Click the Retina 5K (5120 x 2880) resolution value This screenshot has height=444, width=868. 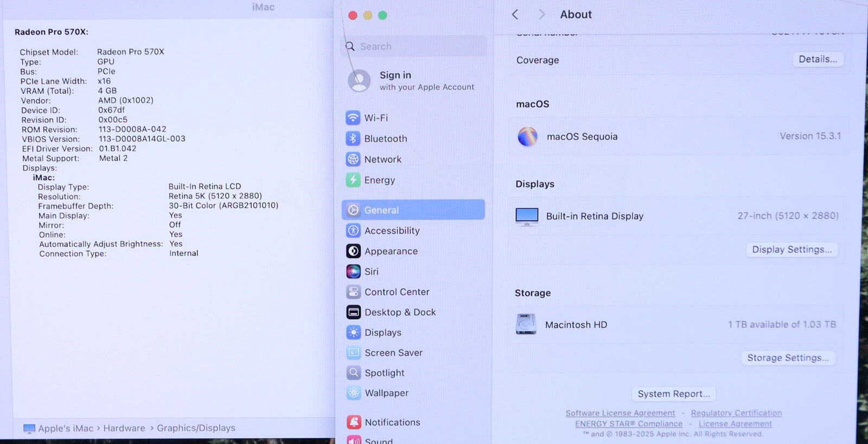215,196
